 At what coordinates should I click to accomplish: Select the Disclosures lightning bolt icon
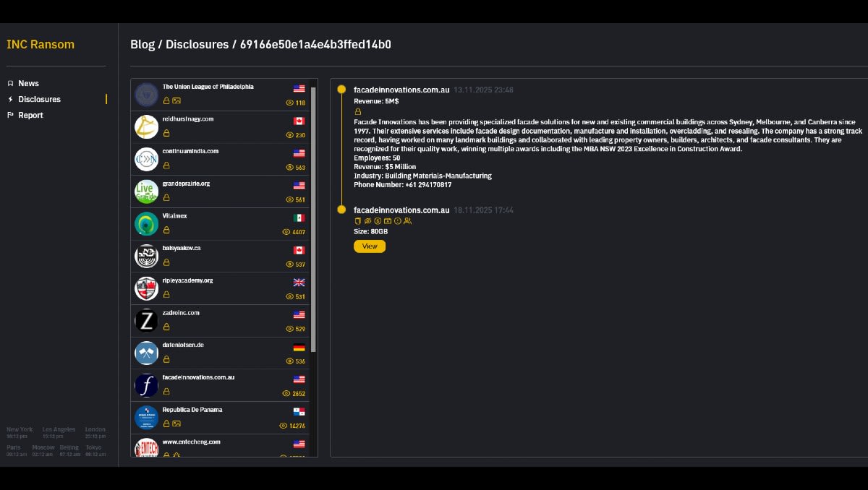click(x=10, y=99)
